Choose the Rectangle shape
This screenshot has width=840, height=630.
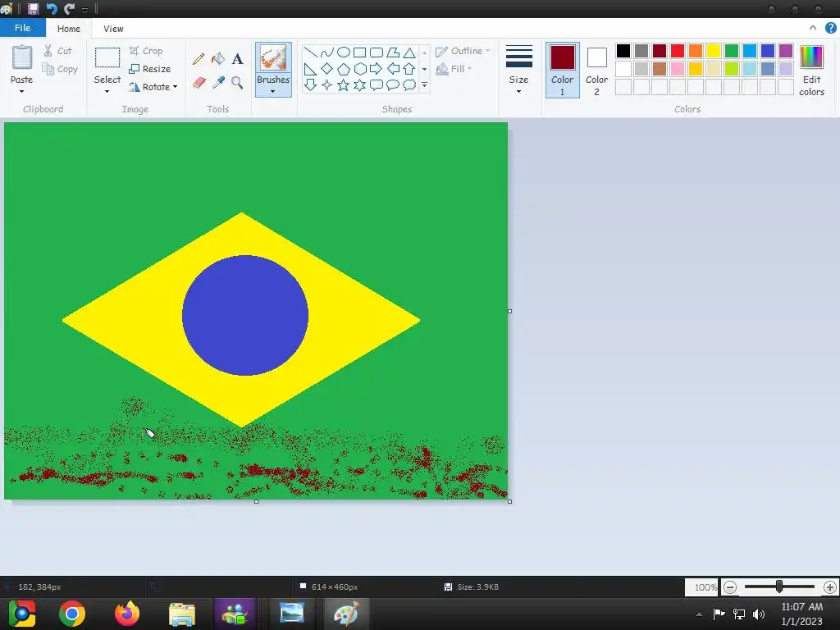pyautogui.click(x=360, y=52)
